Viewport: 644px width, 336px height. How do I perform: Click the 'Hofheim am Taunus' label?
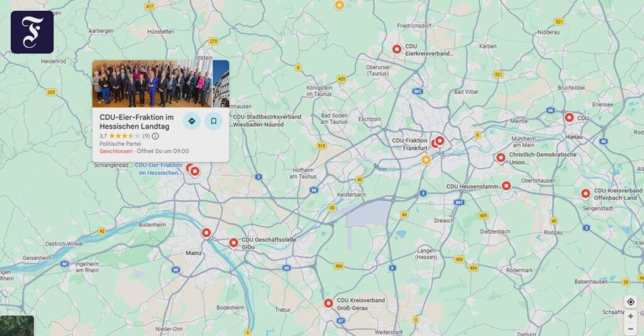303,173
